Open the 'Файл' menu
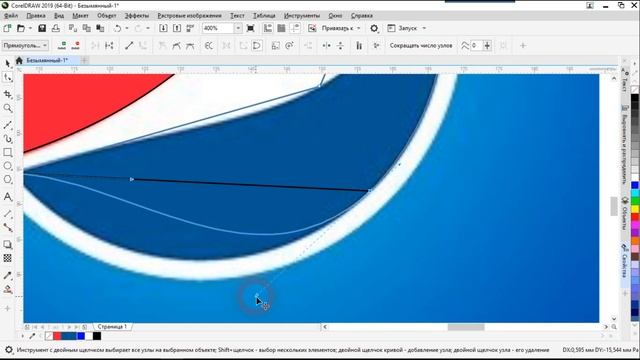 [x=11, y=16]
